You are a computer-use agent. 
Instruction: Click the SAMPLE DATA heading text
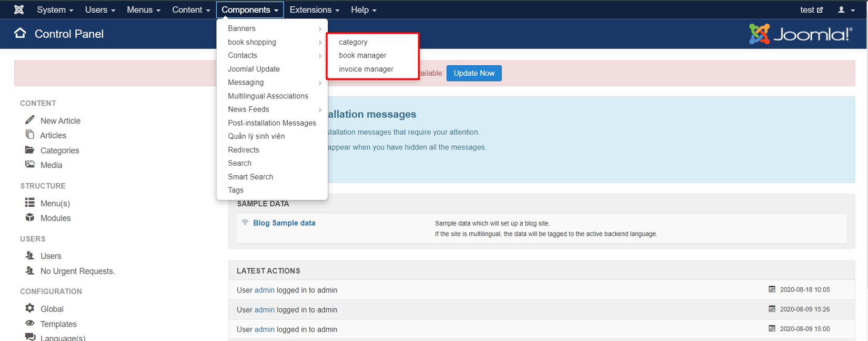pyautogui.click(x=263, y=204)
